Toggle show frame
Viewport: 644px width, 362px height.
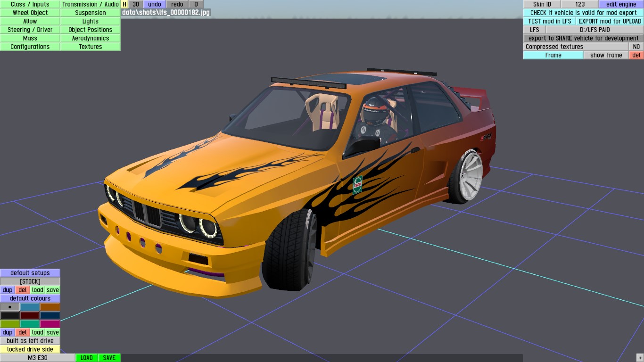(606, 55)
